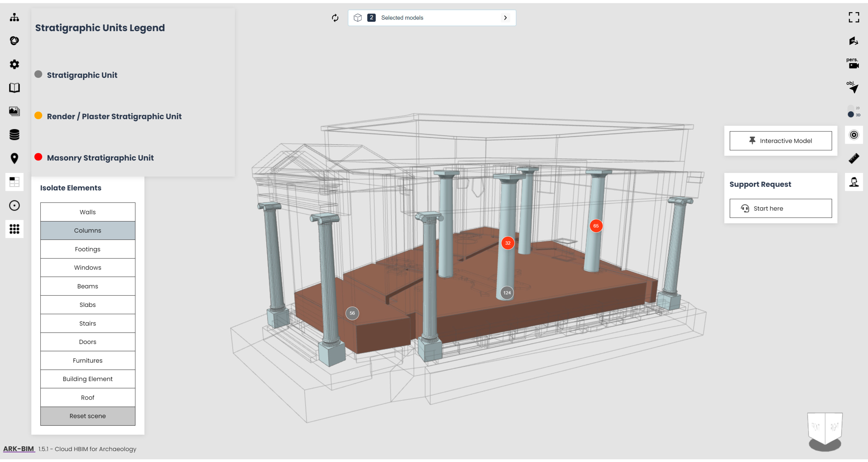This screenshot has width=868, height=462.
Task: Enter fullscreen view mode
Action: (x=854, y=17)
